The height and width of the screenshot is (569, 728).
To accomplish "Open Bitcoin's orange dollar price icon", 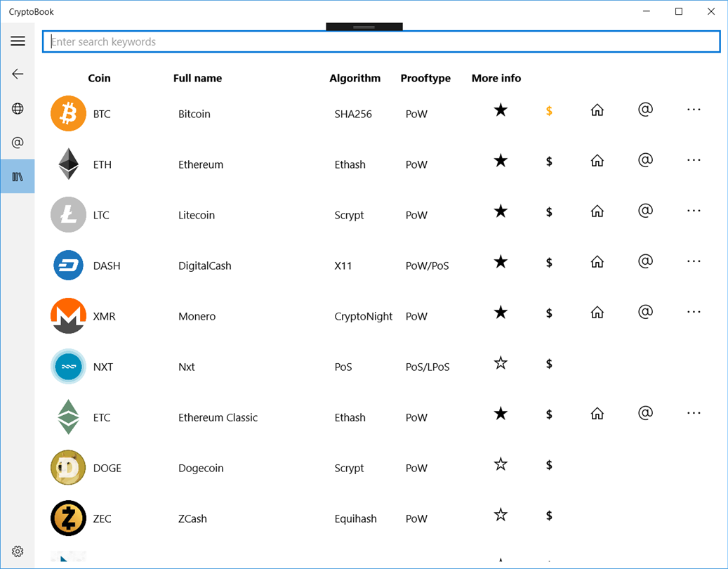I will (549, 111).
